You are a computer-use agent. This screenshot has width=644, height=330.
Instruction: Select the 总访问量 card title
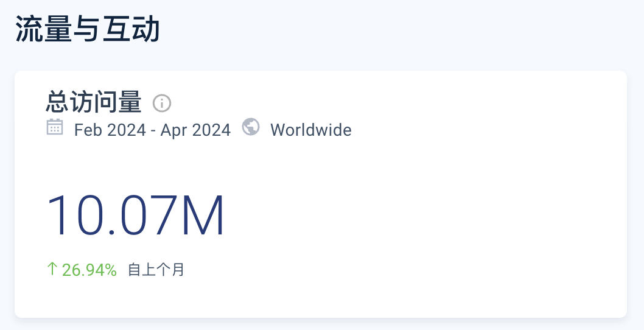pos(94,102)
